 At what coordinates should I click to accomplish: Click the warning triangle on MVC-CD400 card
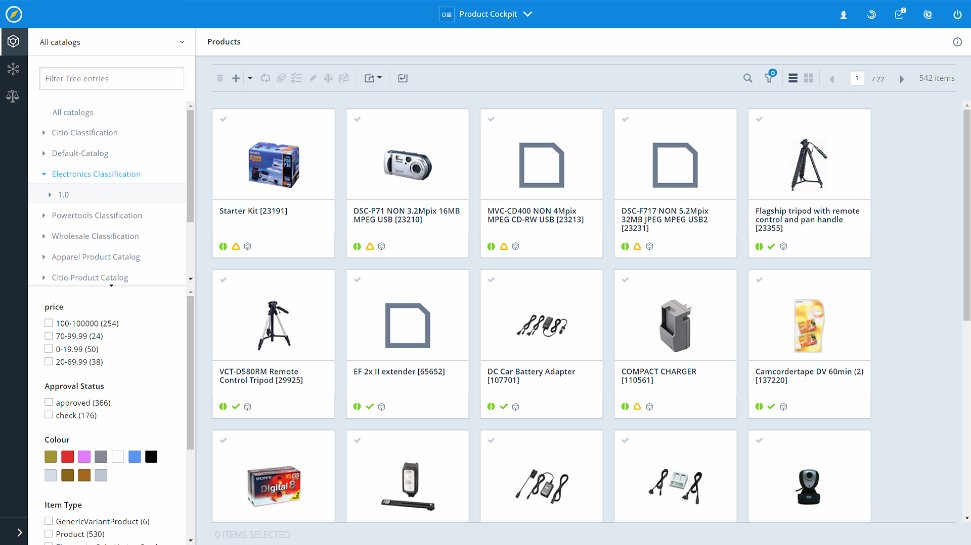[503, 246]
